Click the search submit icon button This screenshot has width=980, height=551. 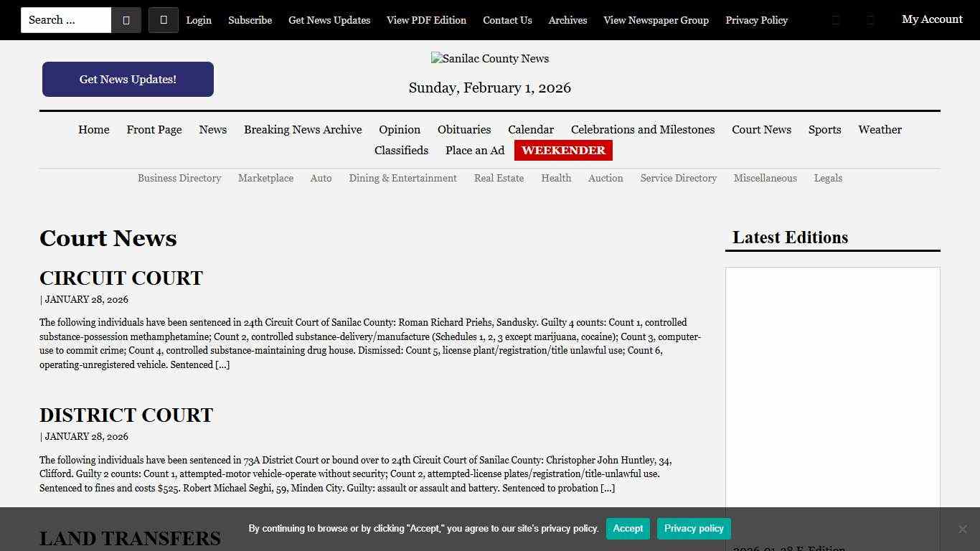click(x=126, y=20)
